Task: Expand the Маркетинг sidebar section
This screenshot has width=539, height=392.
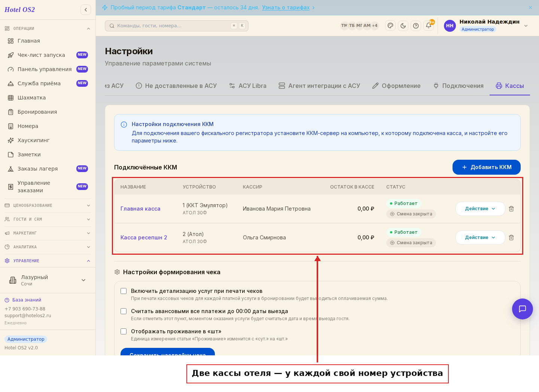Action: (48, 233)
